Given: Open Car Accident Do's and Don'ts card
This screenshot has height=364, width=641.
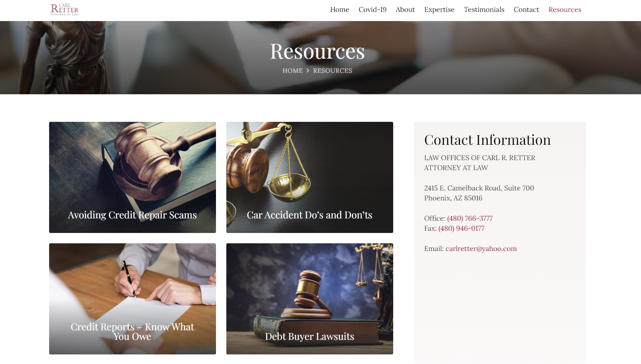Looking at the screenshot, I should point(310,177).
